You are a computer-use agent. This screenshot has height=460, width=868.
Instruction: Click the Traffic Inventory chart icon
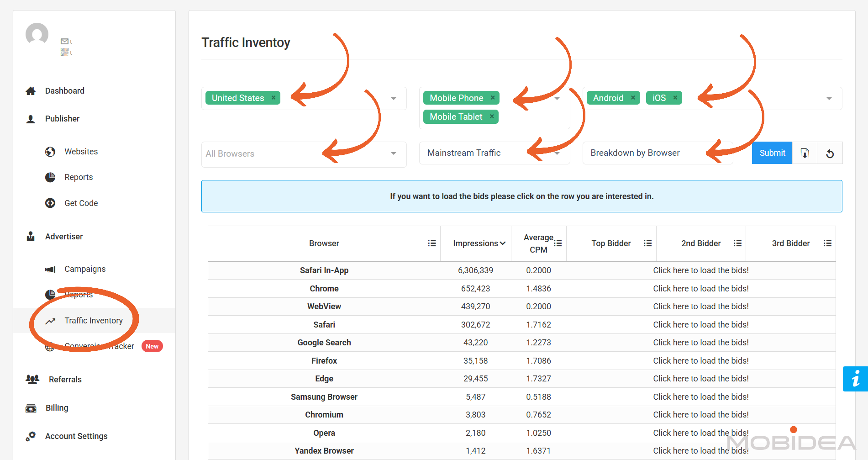click(50, 321)
